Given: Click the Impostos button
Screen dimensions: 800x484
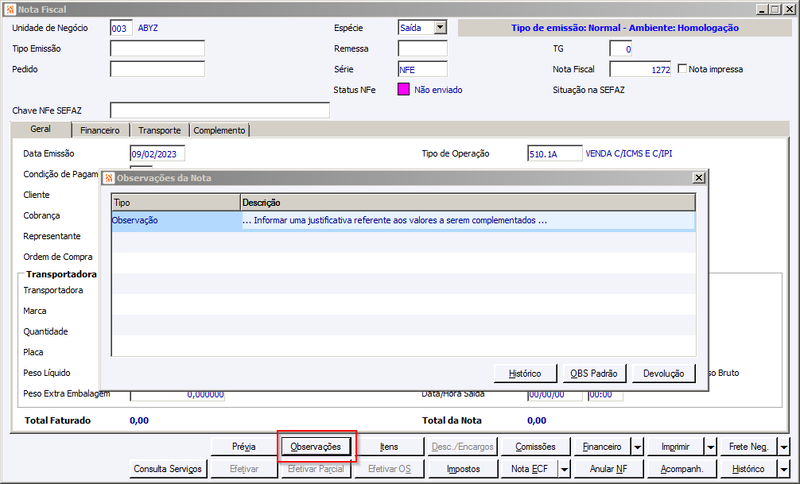Looking at the screenshot, I should pyautogui.click(x=463, y=469).
